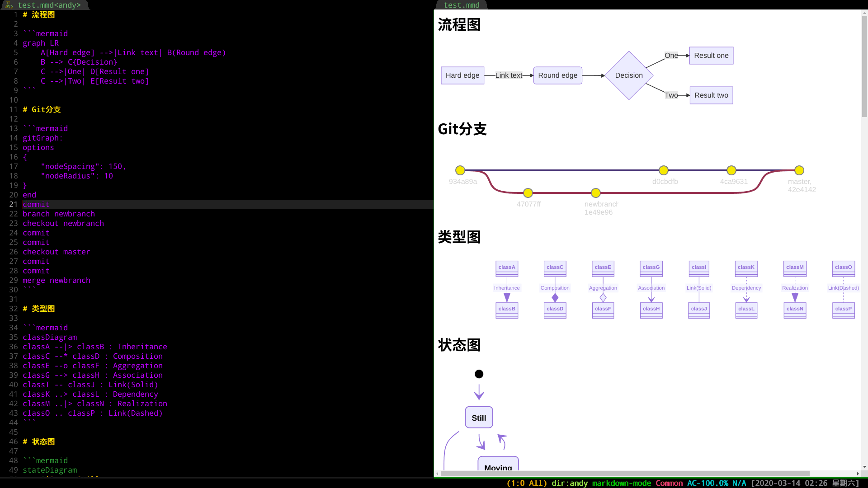Click the preview's vertical scroll up arrow

tap(864, 14)
